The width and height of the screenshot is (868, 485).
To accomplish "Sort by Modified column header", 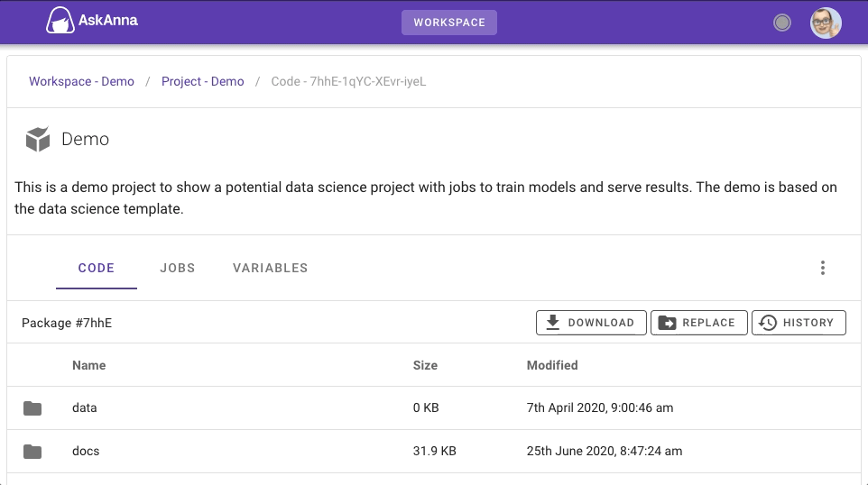I will point(552,365).
